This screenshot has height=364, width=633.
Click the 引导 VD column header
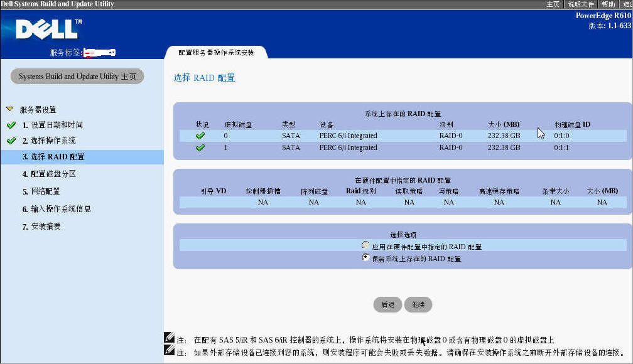pyautogui.click(x=214, y=191)
